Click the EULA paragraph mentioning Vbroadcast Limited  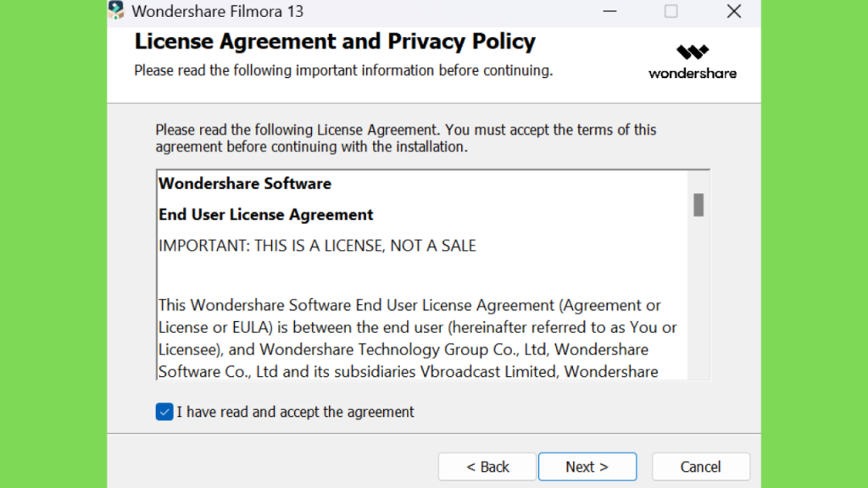(417, 338)
